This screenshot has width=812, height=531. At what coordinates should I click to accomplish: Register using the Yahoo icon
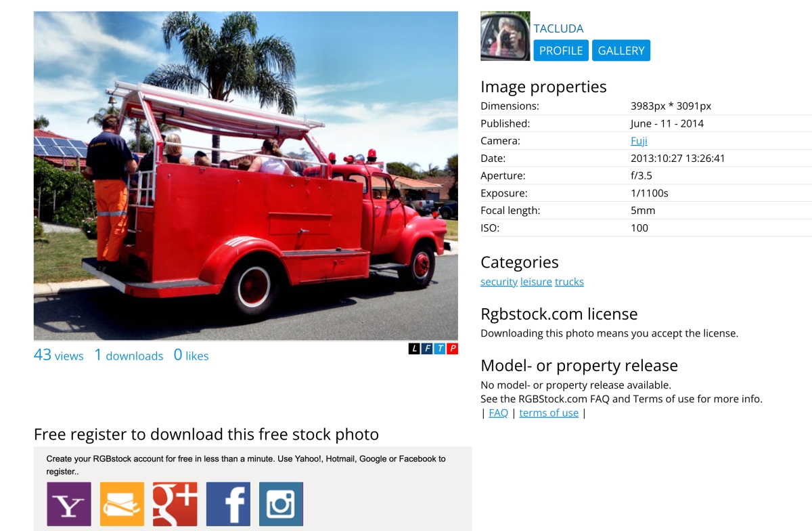(x=68, y=504)
